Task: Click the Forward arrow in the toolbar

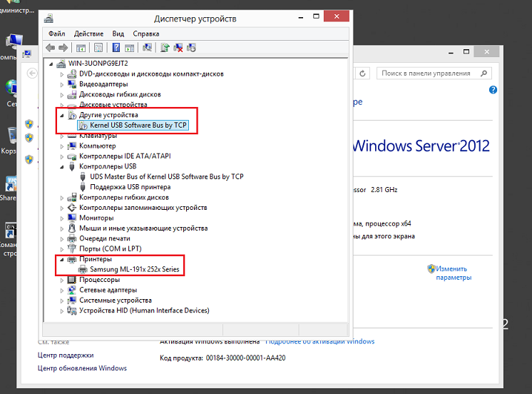Action: 63,48
